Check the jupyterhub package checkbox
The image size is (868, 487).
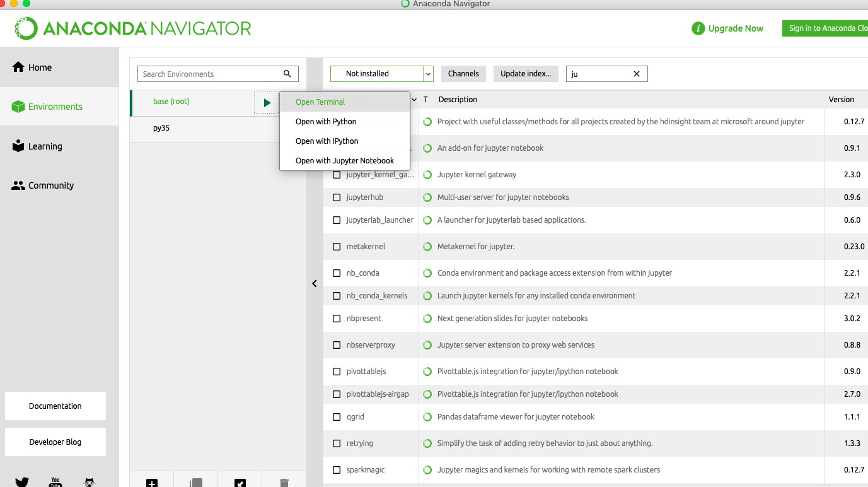[337, 197]
